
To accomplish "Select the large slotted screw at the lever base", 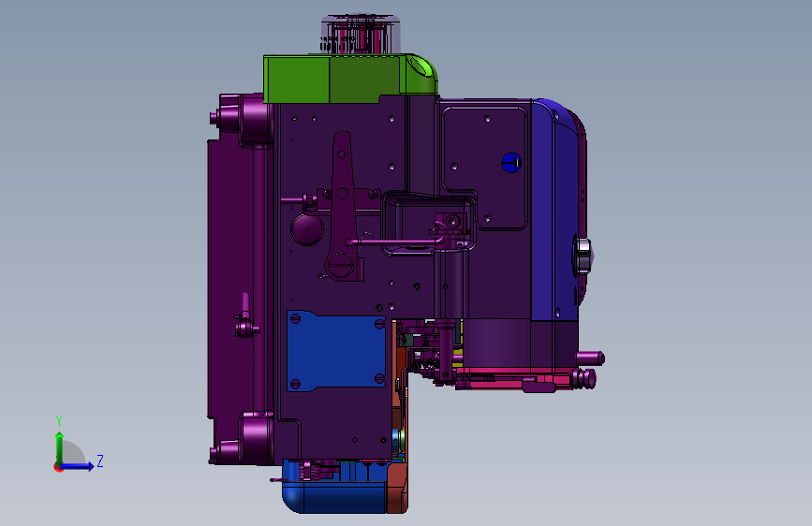I will (x=340, y=264).
